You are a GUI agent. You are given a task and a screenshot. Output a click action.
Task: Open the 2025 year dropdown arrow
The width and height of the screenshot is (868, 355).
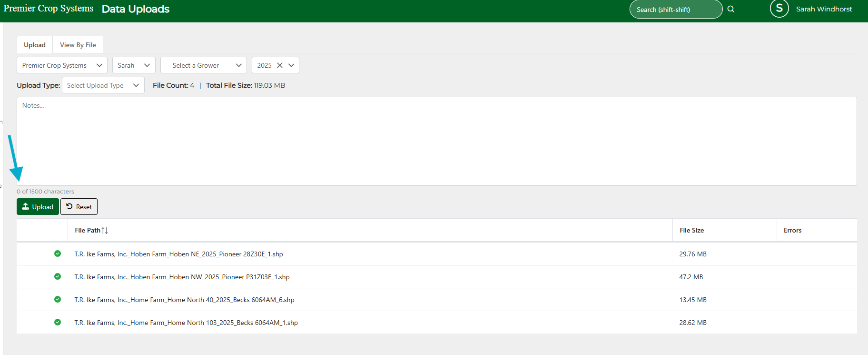click(291, 65)
